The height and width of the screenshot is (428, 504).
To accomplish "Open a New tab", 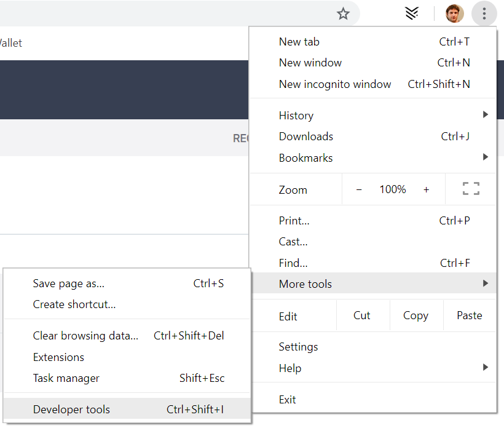I will coord(374,42).
